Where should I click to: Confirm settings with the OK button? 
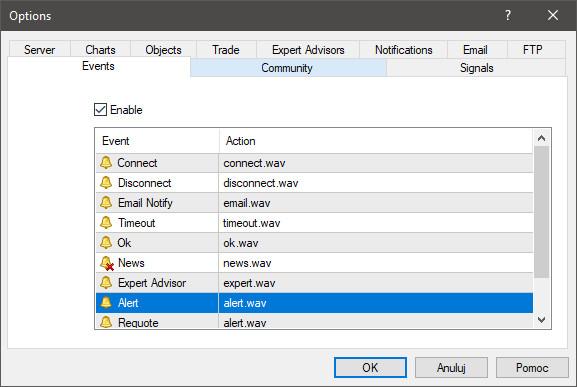[x=370, y=368]
